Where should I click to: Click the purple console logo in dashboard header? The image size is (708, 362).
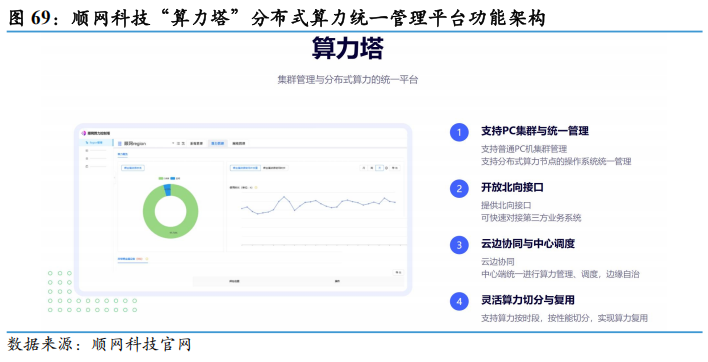84,133
